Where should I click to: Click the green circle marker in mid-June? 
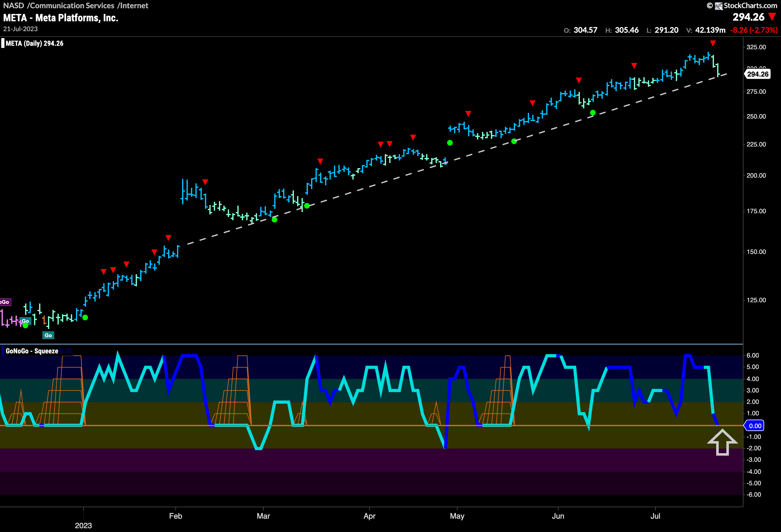[x=593, y=113]
